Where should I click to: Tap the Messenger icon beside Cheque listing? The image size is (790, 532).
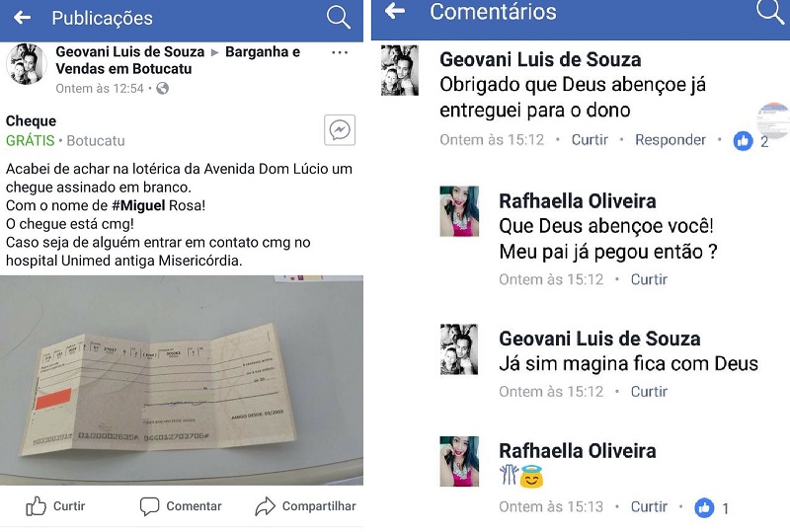(x=340, y=130)
